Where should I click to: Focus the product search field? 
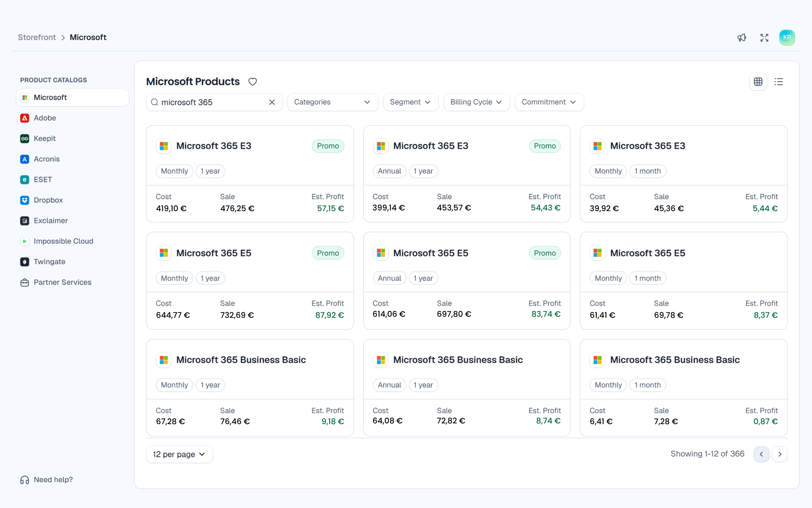point(214,102)
